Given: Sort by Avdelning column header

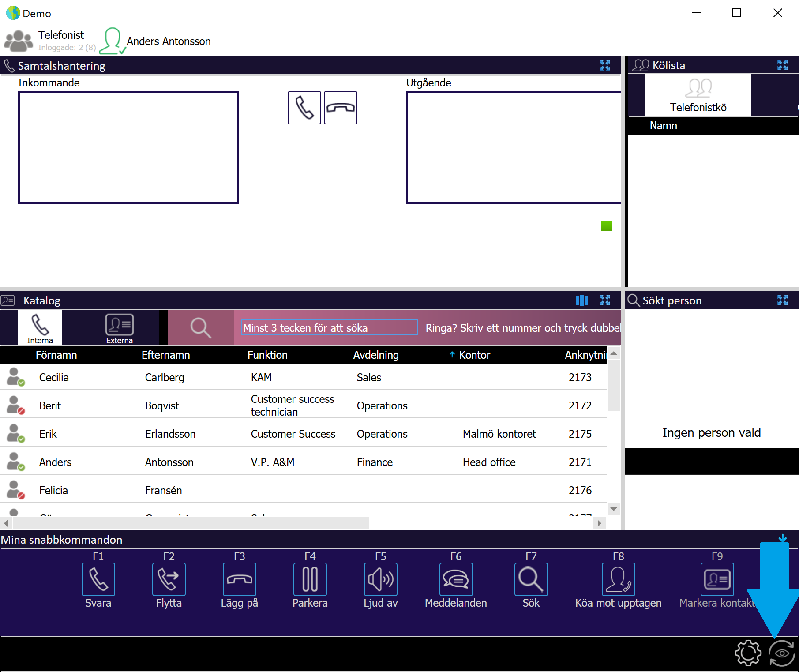Looking at the screenshot, I should [376, 355].
